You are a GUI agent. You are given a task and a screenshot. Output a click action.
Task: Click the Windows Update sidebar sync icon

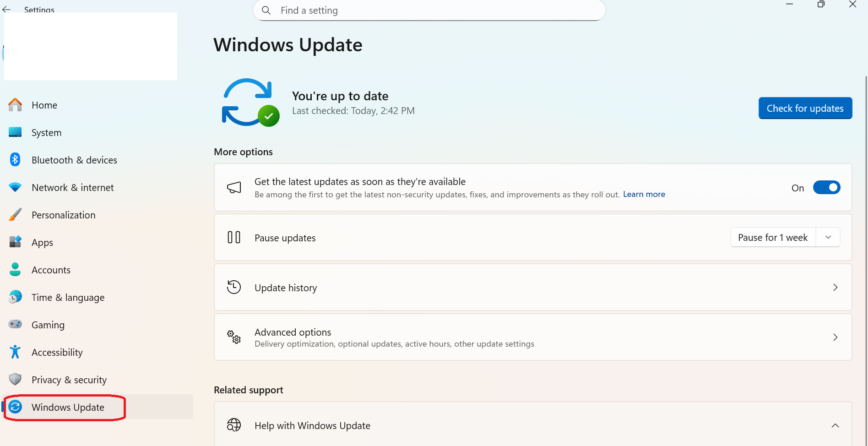15,407
